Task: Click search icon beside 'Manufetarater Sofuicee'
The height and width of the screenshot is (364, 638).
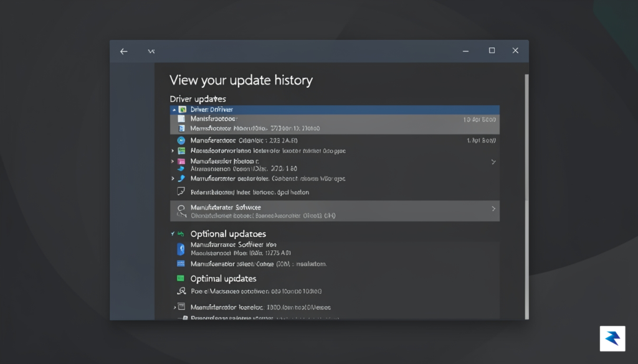Action: [x=181, y=210]
